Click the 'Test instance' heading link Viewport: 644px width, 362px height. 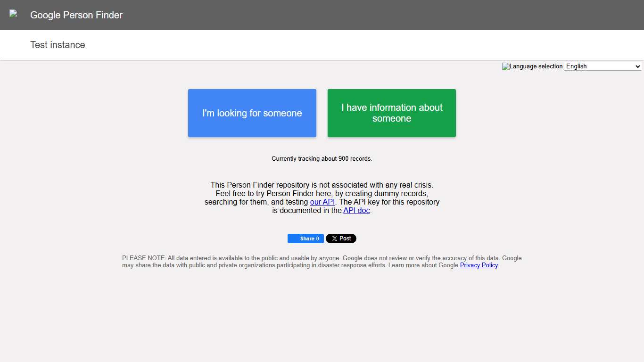tap(57, 45)
